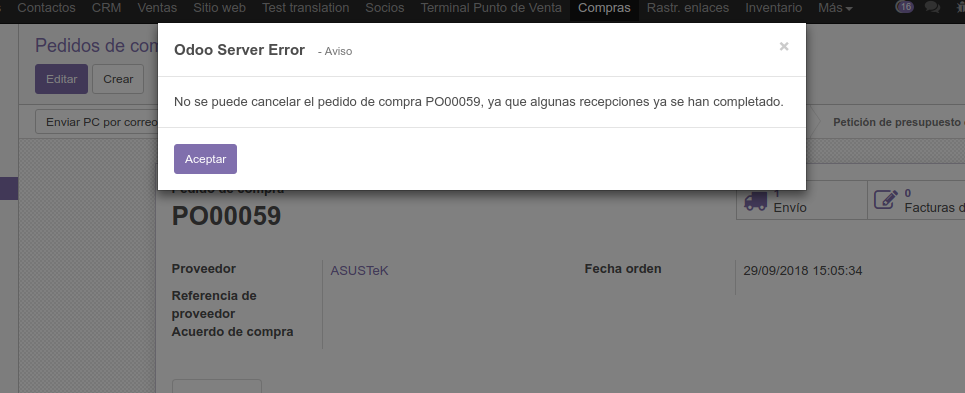Click the Odoo Server Error dialog title
965x393 pixels.
coord(239,50)
